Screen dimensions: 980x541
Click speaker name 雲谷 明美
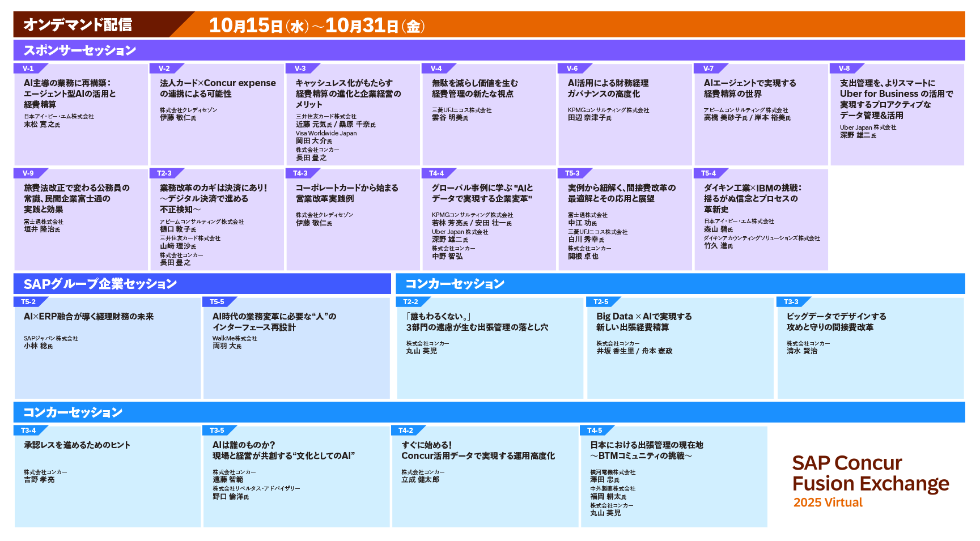coord(448,118)
